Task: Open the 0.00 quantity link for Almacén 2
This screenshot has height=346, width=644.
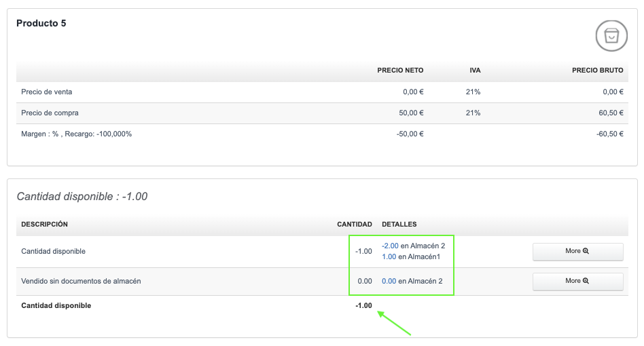Action: pos(389,281)
